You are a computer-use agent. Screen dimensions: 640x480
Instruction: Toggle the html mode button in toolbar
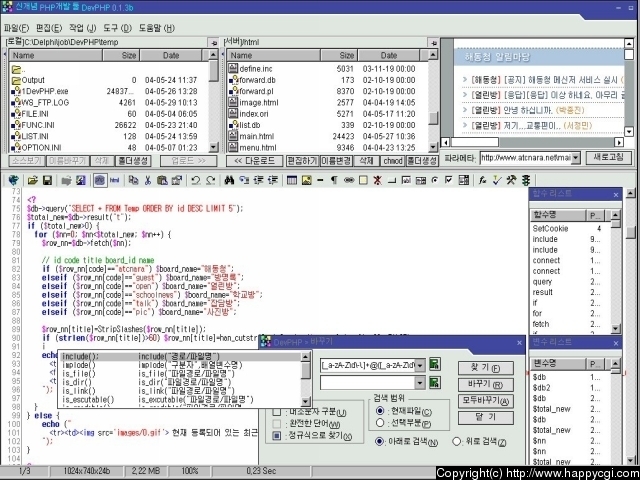point(115,180)
